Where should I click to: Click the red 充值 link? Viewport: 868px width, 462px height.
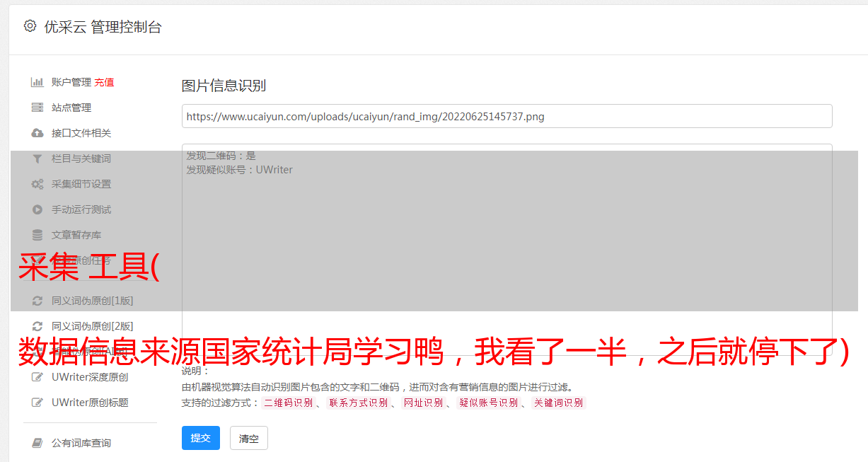point(104,82)
